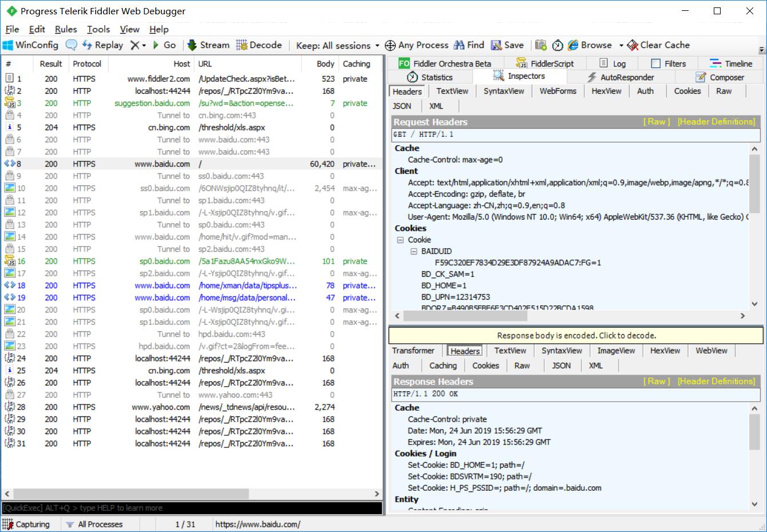Viewport: 767px width, 532px height.
Task: Click Header Definitions in Request Headers
Action: tap(717, 122)
